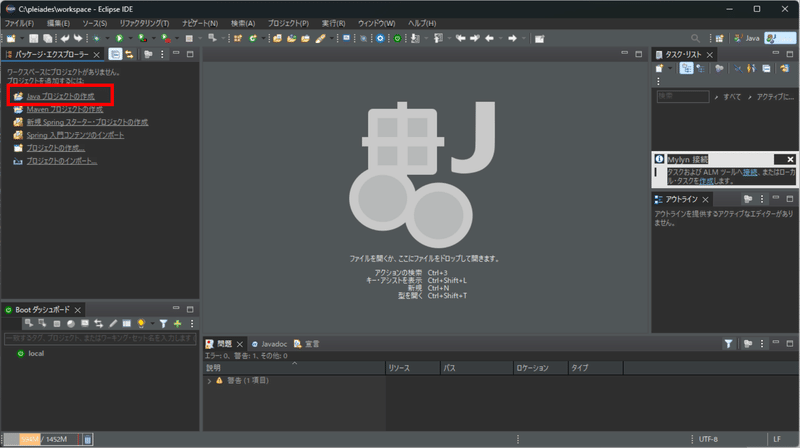Toggle Link with Editor in Package Explorer

[130, 54]
